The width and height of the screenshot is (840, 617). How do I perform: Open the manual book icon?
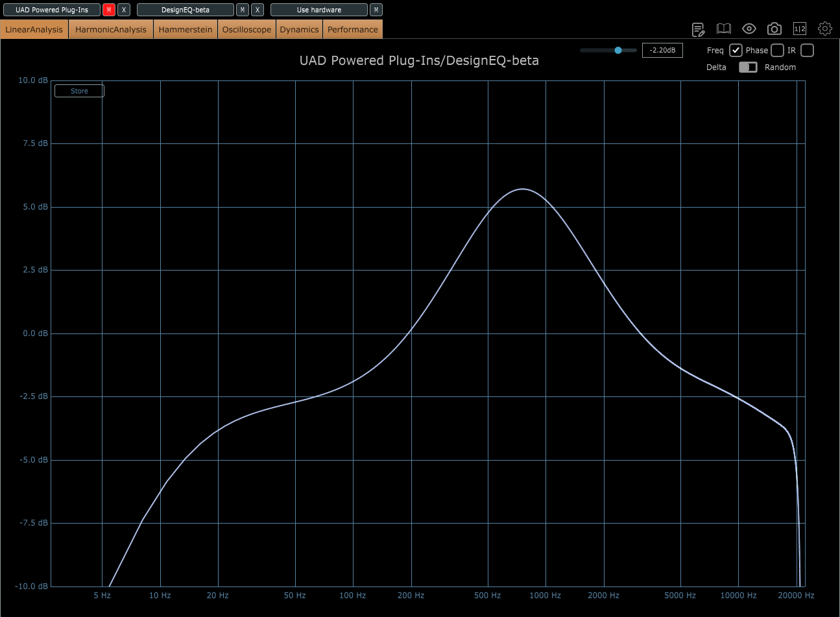pyautogui.click(x=723, y=29)
